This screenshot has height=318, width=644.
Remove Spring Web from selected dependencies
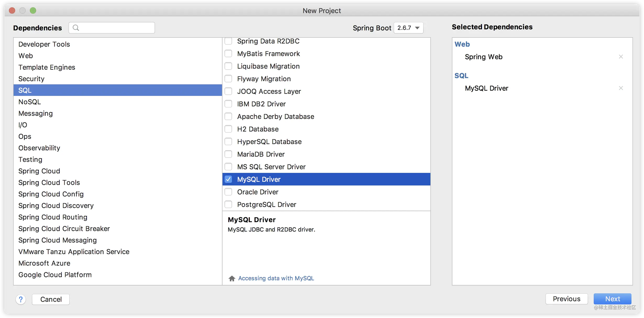[x=621, y=57]
